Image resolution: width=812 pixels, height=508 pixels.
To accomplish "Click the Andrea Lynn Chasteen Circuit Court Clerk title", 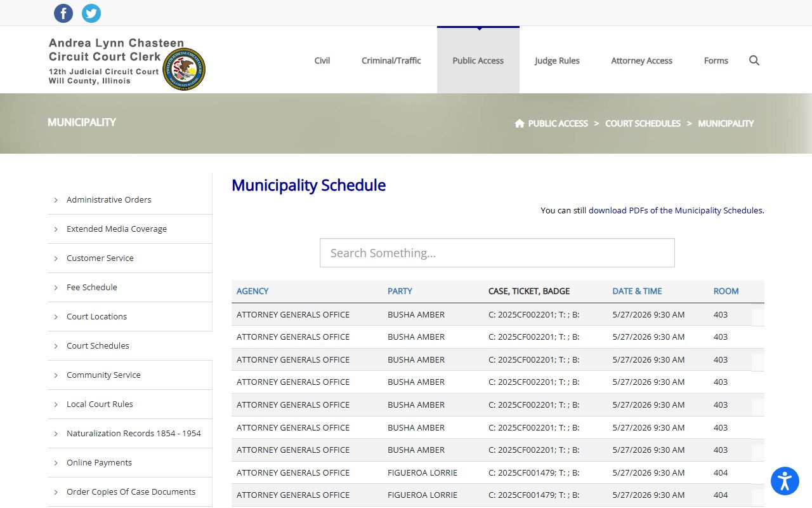I will tap(116, 50).
